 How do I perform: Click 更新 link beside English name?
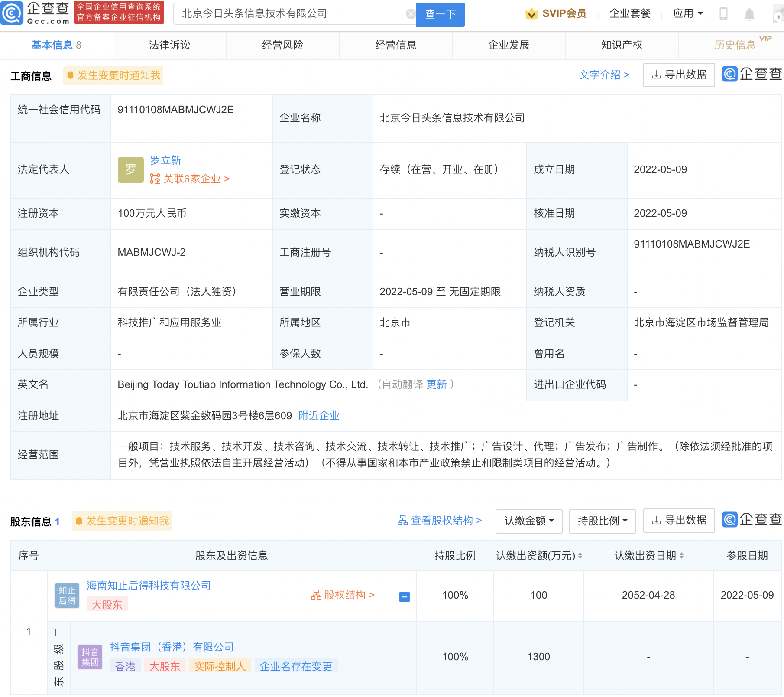(436, 384)
